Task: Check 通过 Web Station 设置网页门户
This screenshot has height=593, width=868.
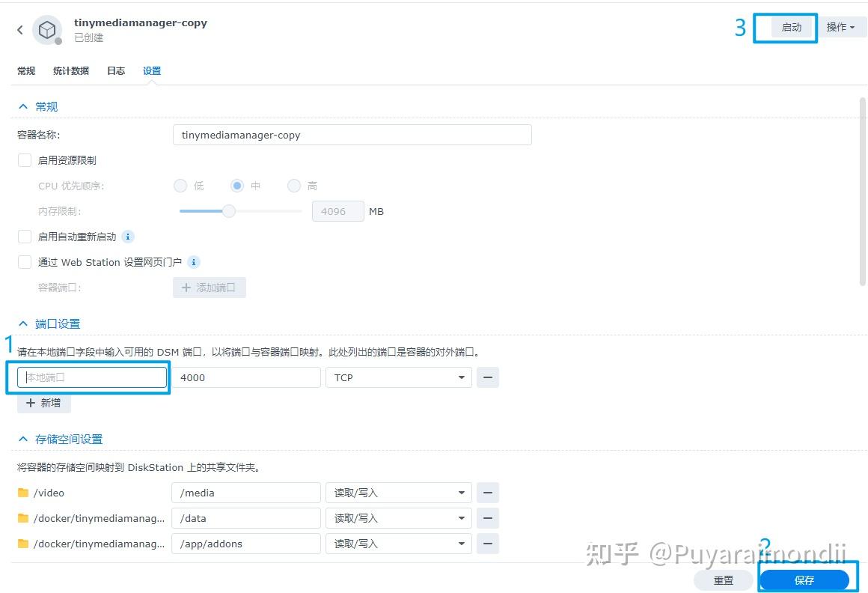Action: 24,262
